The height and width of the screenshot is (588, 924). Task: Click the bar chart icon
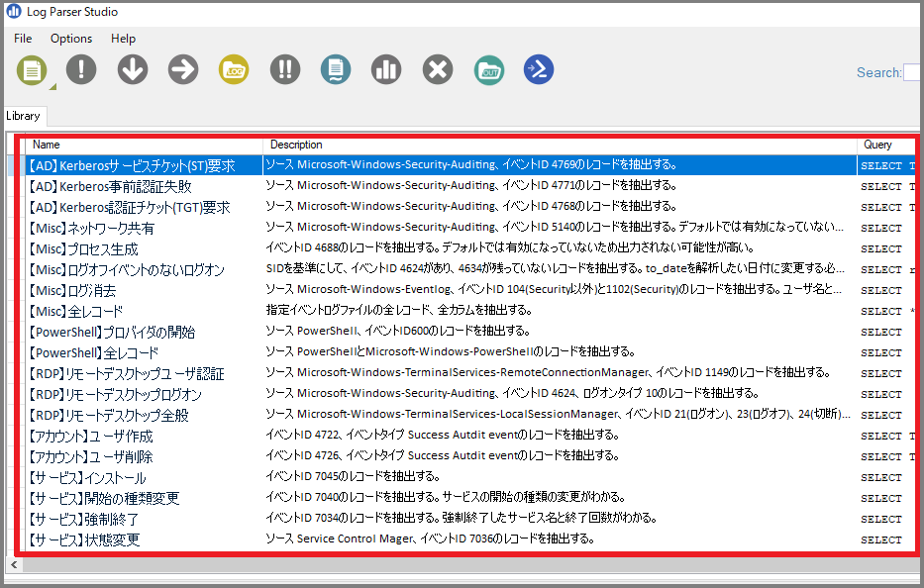(x=386, y=69)
